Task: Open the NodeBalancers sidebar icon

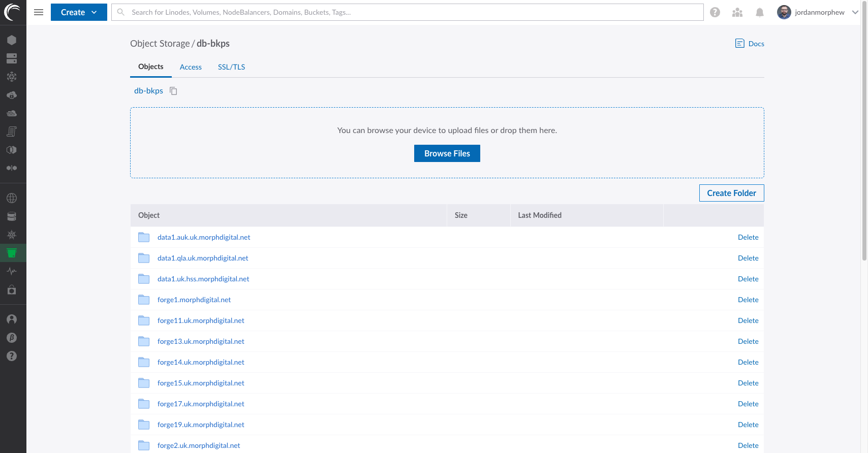Action: pos(12,77)
